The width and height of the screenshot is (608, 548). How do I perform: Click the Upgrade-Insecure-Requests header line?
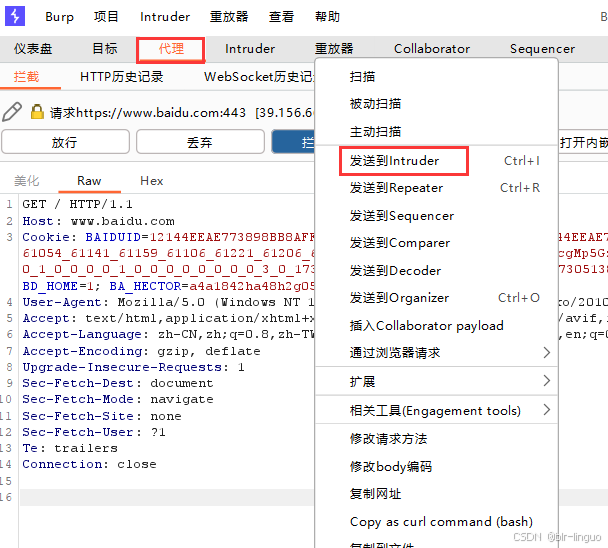click(x=133, y=367)
